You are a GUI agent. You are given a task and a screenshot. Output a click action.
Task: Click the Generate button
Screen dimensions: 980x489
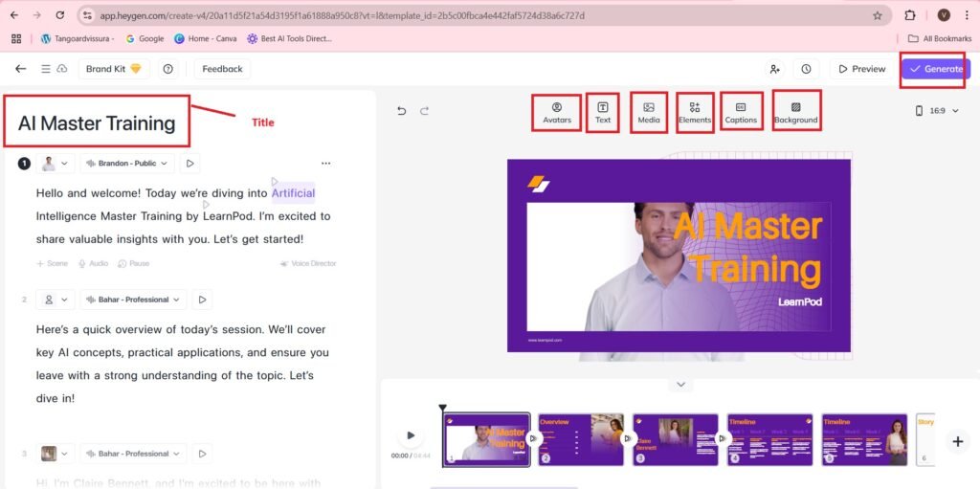(x=936, y=69)
